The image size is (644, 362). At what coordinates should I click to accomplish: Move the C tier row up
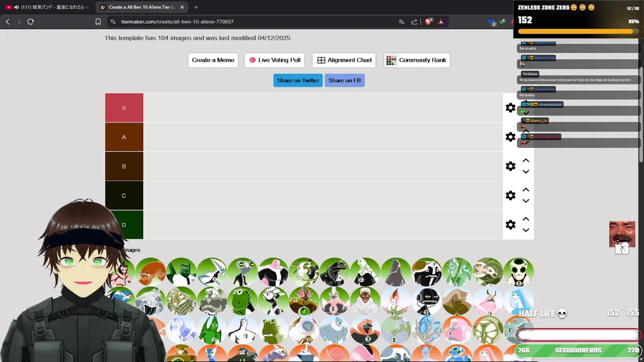pyautogui.click(x=526, y=190)
